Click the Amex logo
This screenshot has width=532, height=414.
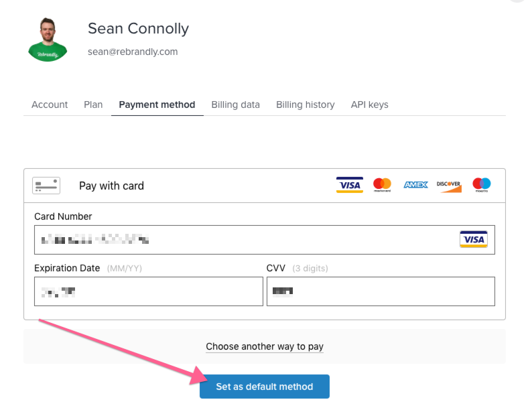coord(415,185)
